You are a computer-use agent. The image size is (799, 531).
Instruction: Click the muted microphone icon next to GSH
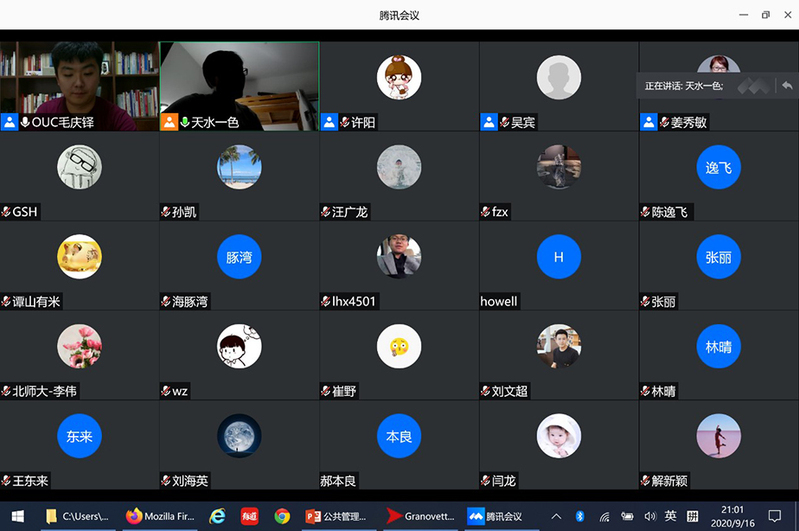(x=6, y=212)
